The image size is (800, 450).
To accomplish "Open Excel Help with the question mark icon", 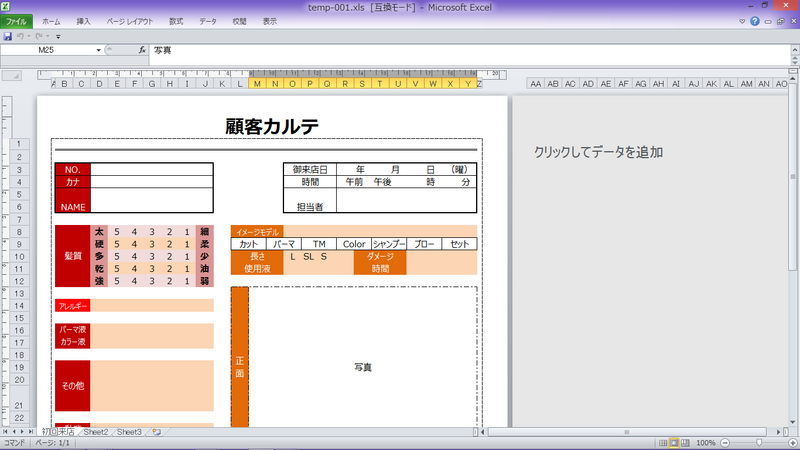I will [754, 21].
